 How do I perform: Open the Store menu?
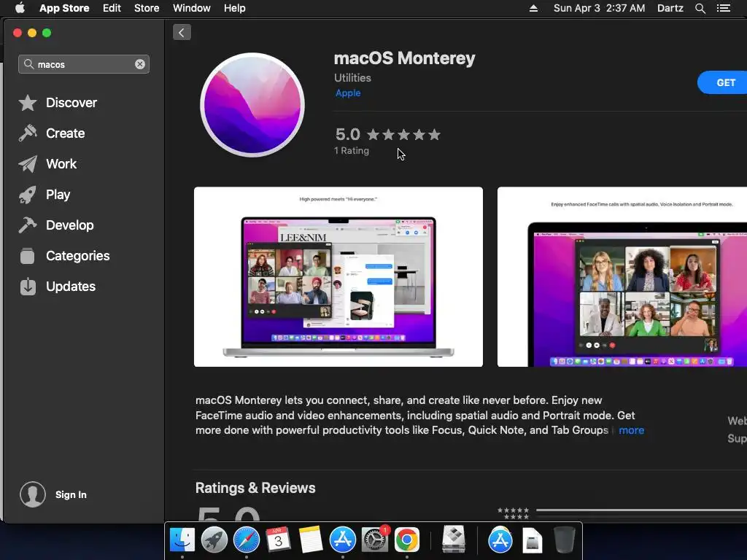click(x=147, y=8)
